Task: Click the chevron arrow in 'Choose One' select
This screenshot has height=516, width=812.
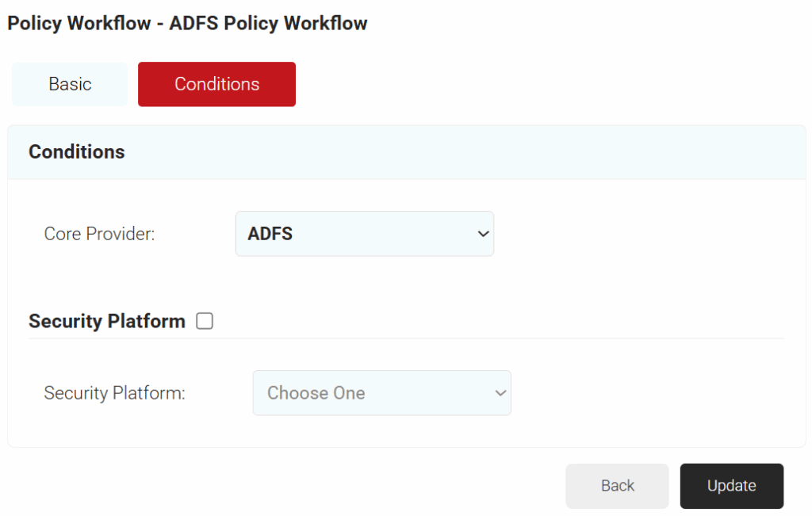Action: click(x=500, y=393)
